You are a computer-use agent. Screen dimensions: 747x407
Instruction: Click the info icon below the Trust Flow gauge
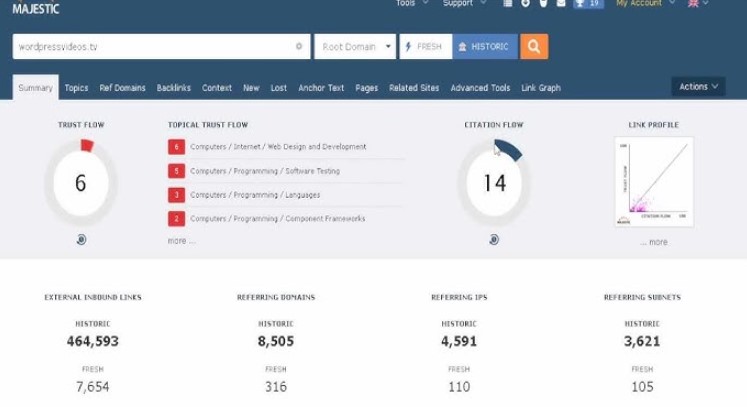pos(81,239)
